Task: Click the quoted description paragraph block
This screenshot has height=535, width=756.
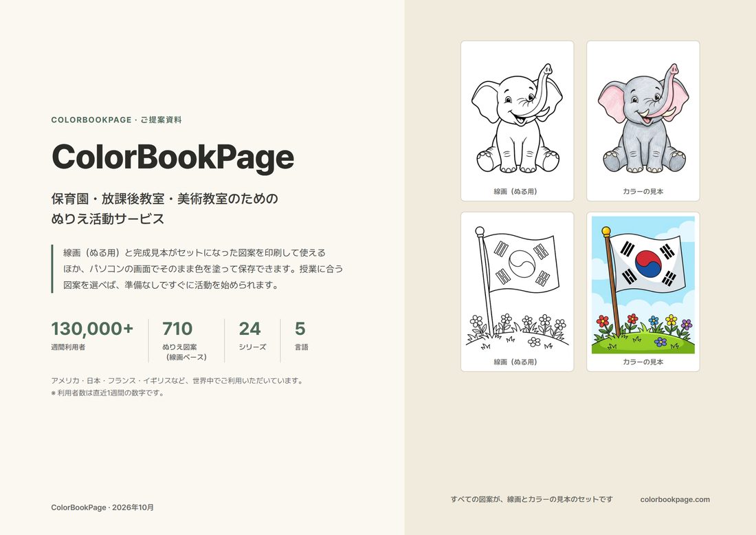Action: click(197, 269)
